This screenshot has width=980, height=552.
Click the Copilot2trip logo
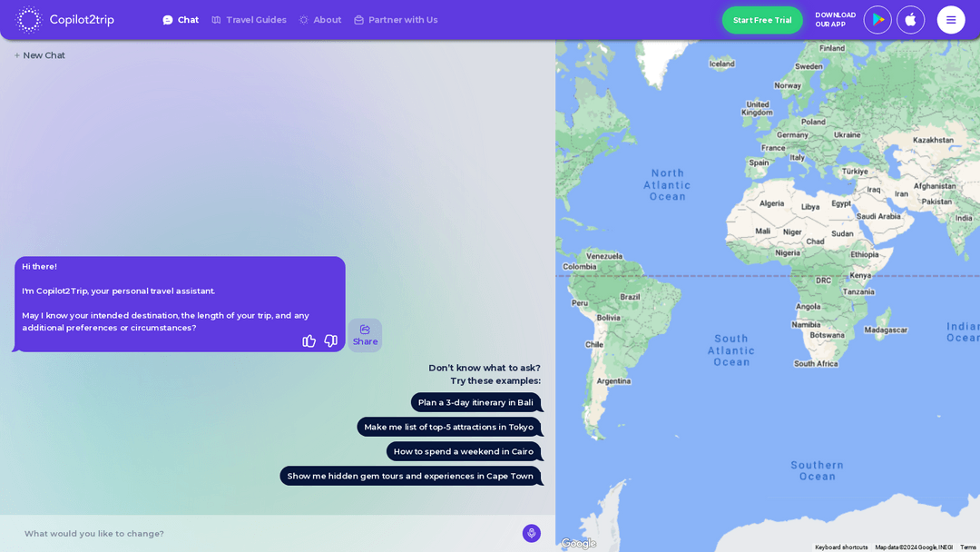click(65, 20)
